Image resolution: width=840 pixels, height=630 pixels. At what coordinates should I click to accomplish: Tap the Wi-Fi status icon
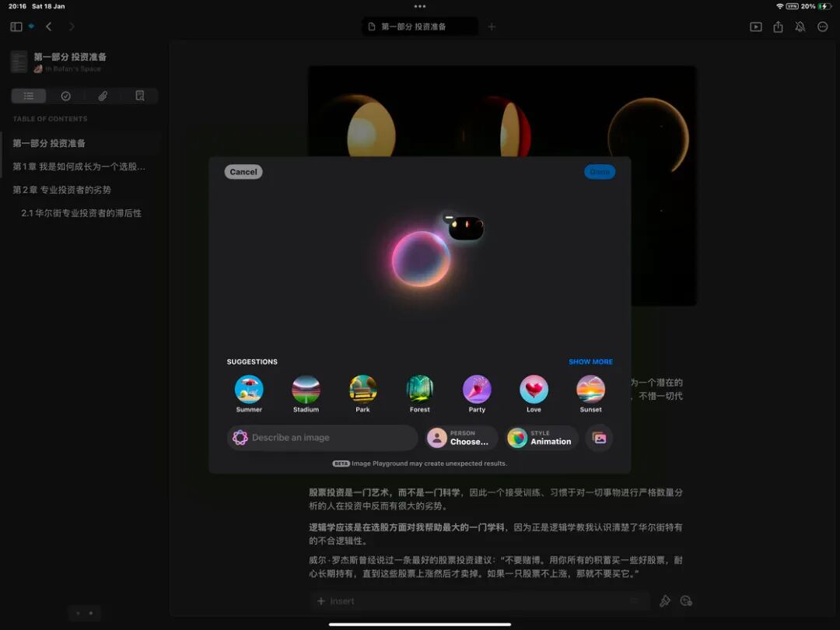point(779,6)
